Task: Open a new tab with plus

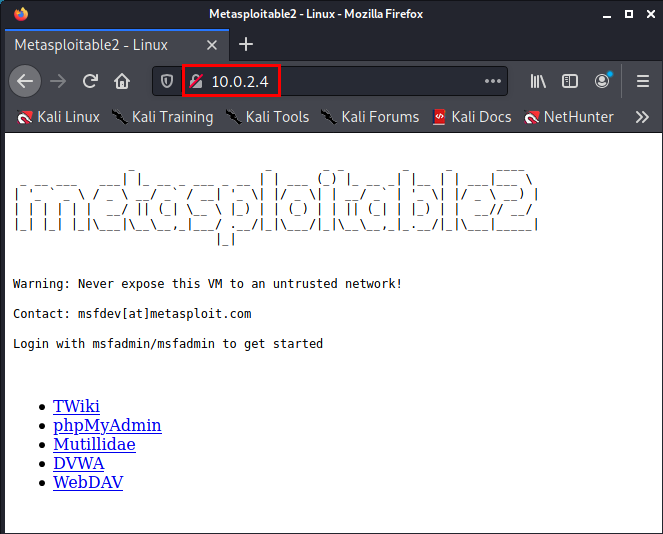Action: pos(246,44)
